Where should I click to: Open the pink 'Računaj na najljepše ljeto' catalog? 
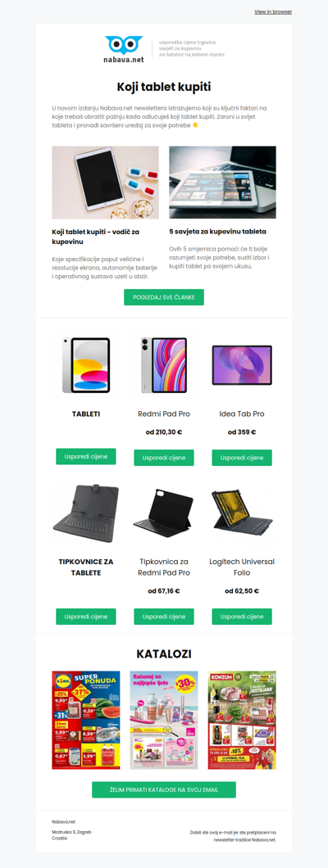(164, 720)
